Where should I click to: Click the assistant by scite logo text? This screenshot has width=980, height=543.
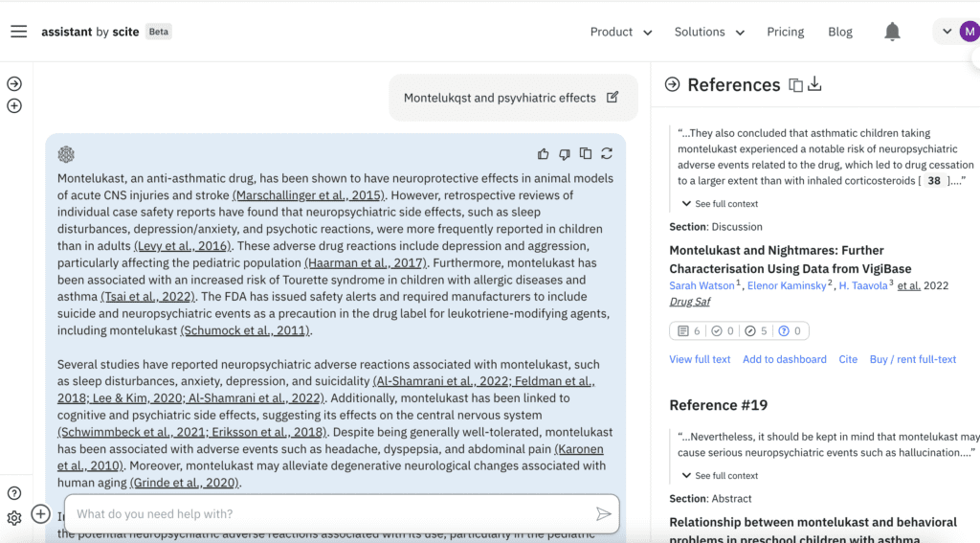(90, 32)
